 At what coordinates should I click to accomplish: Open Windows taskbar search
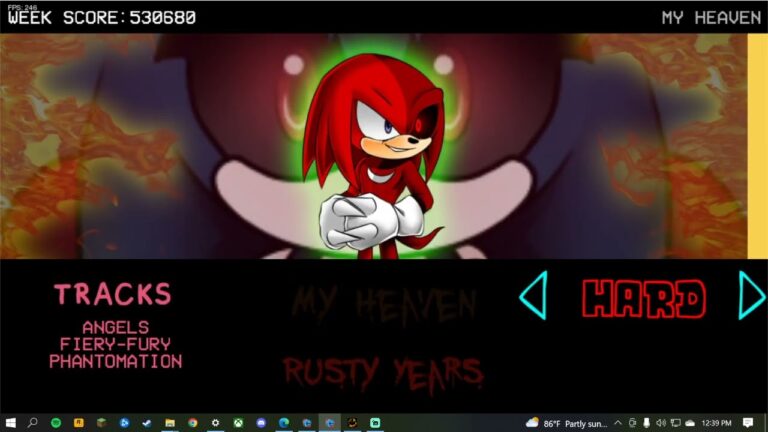pyautogui.click(x=33, y=423)
